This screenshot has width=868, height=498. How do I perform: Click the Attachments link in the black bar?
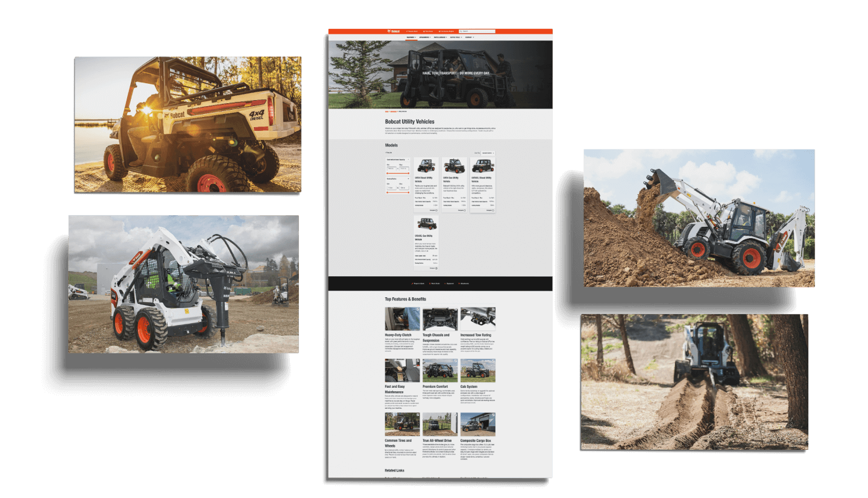tap(464, 283)
